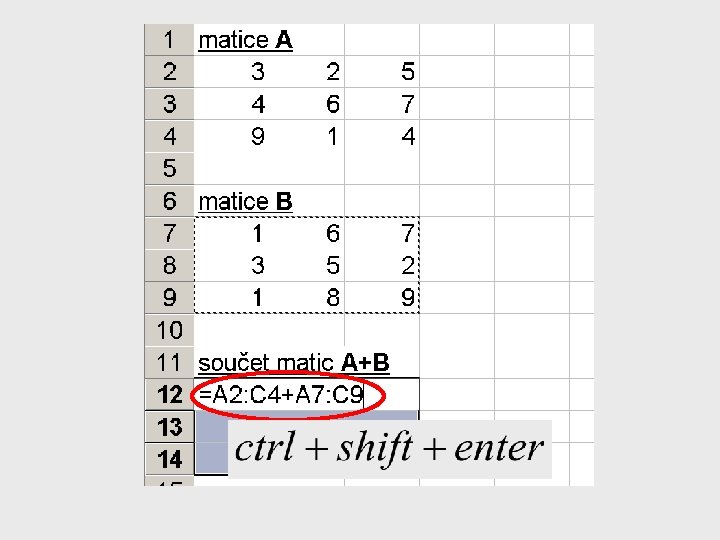Select the cell with 6 in row 3

[332, 104]
